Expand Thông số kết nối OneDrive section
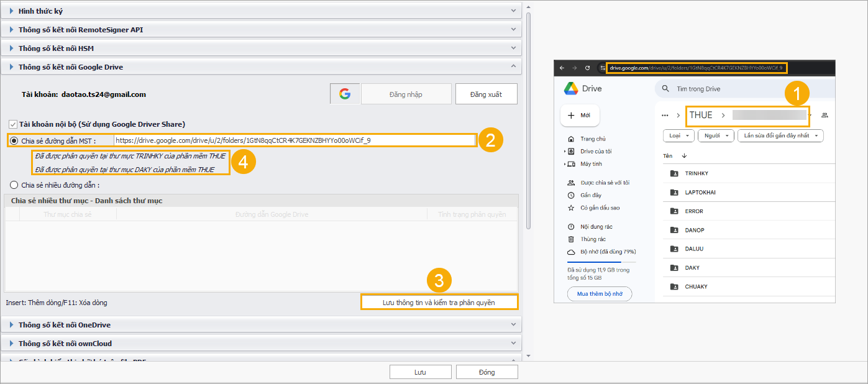The height and width of the screenshot is (384, 868). (261, 324)
